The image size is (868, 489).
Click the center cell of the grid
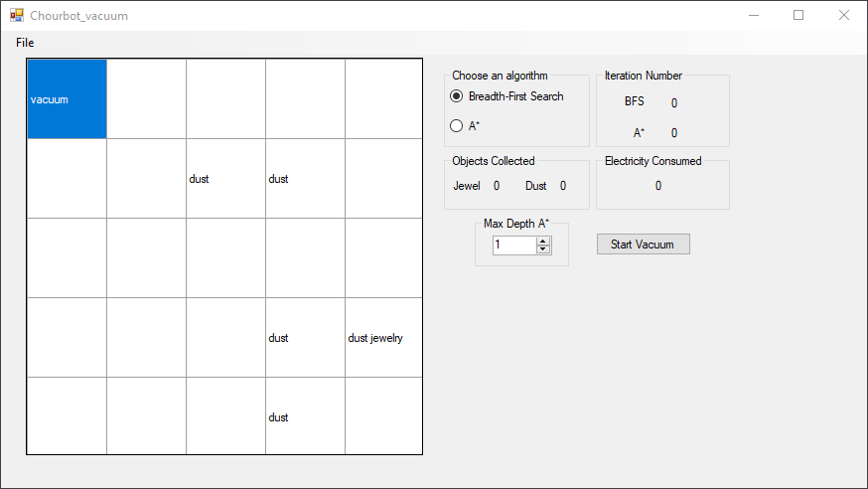(x=225, y=257)
